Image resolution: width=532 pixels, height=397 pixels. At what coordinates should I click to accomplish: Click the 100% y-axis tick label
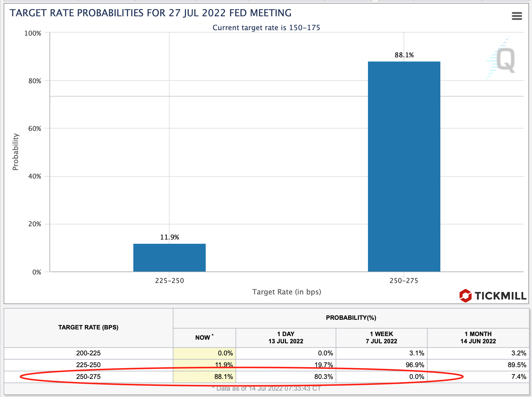pos(33,33)
